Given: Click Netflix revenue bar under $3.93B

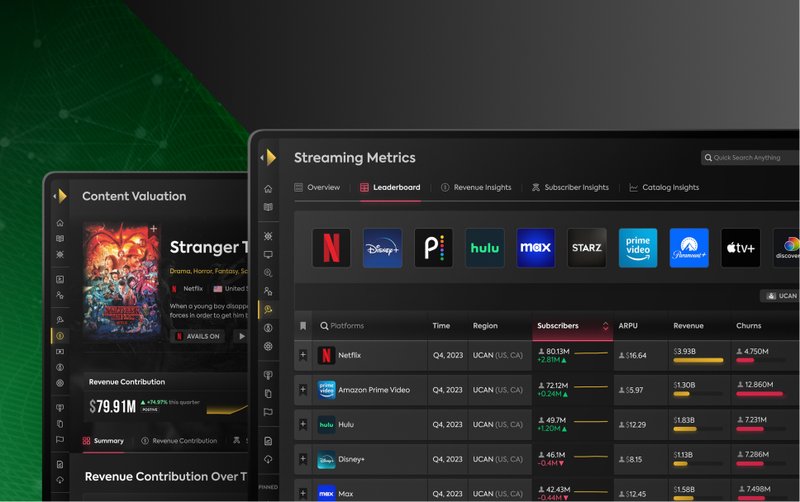Looking at the screenshot, I should [x=698, y=360].
